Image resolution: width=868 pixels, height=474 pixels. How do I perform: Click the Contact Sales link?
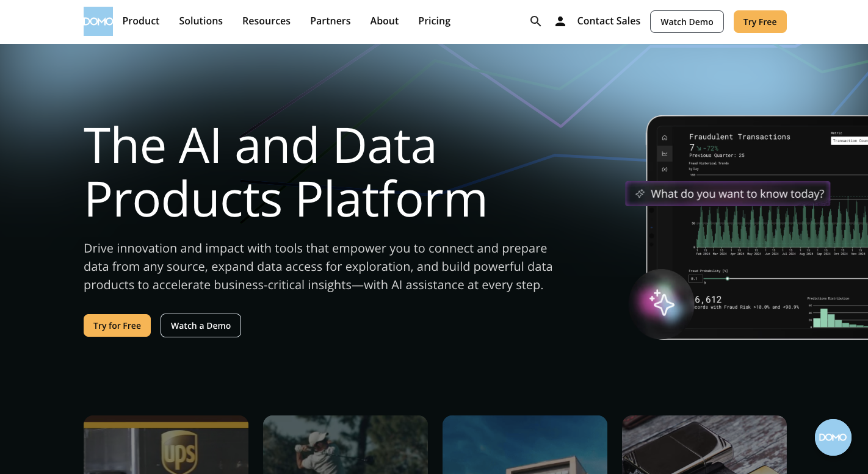click(x=609, y=21)
